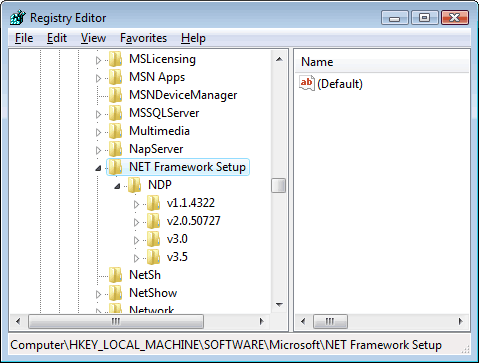Expand the v3.5 key
Viewport: 479px width, 363px height.
[x=136, y=258]
